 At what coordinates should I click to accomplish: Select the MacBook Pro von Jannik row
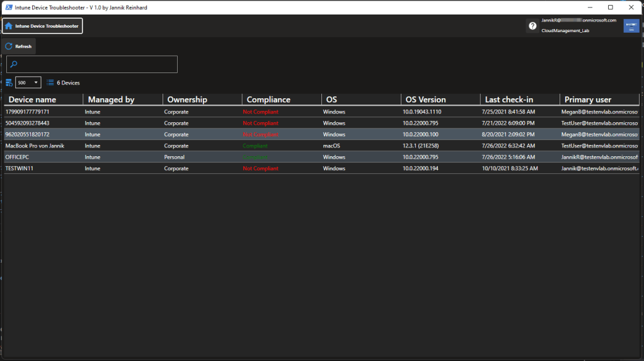pyautogui.click(x=35, y=146)
